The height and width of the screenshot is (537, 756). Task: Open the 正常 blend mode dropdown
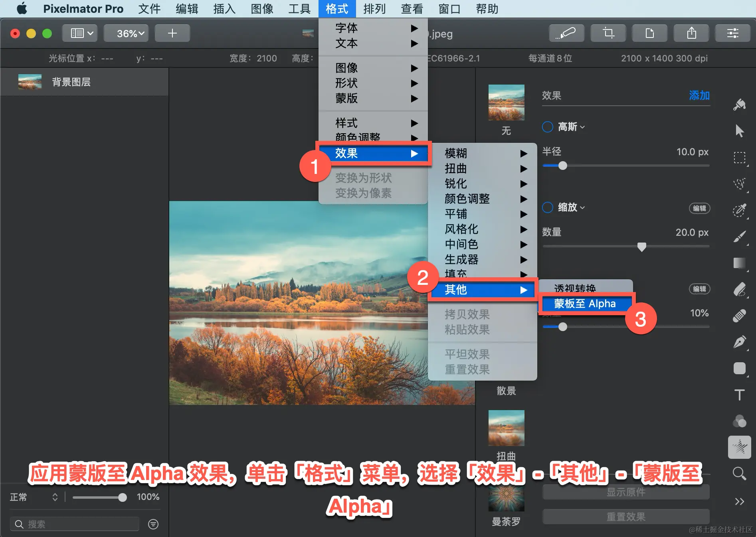[x=34, y=497]
